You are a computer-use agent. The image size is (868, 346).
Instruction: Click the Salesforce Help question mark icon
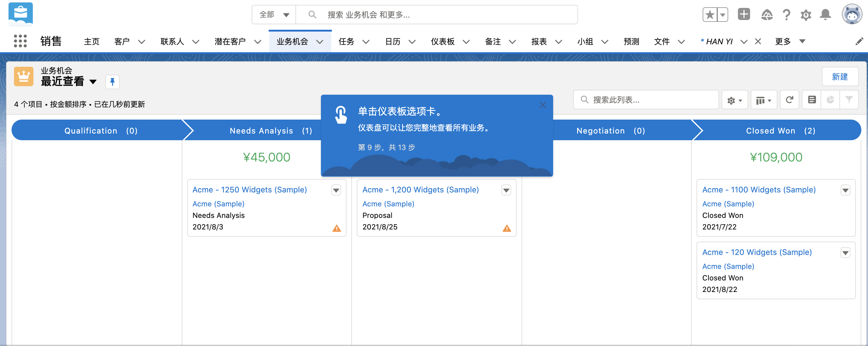pyautogui.click(x=787, y=15)
